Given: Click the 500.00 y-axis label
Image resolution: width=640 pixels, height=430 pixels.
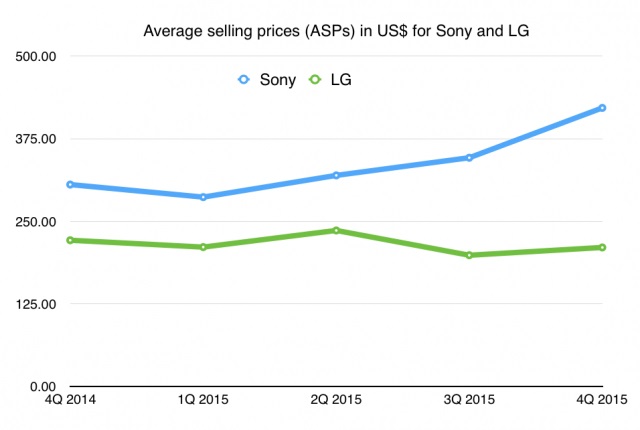Looking at the screenshot, I should 36,56.
